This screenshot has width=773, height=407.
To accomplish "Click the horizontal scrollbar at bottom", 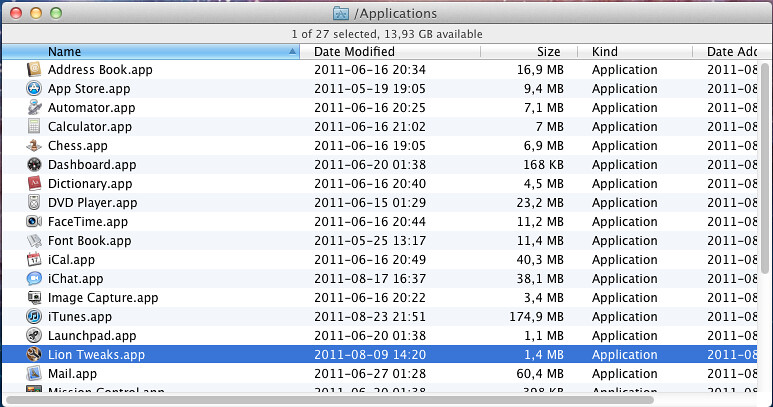I will click(x=329, y=400).
